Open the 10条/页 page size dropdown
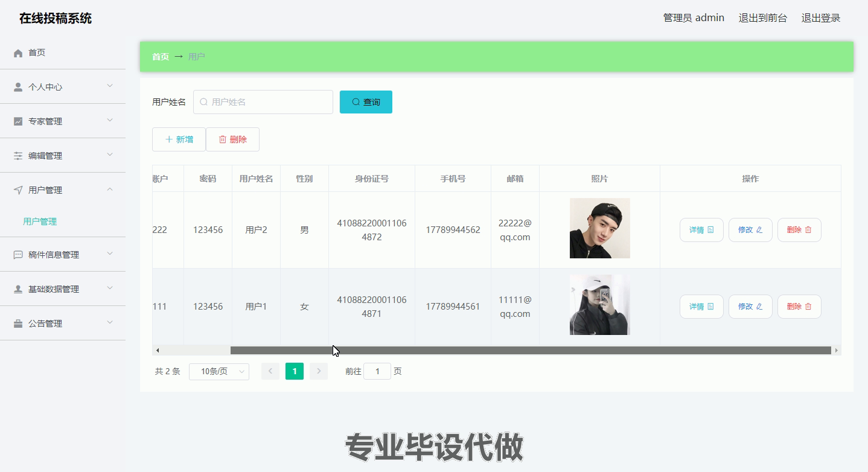The width and height of the screenshot is (868, 472). tap(219, 372)
